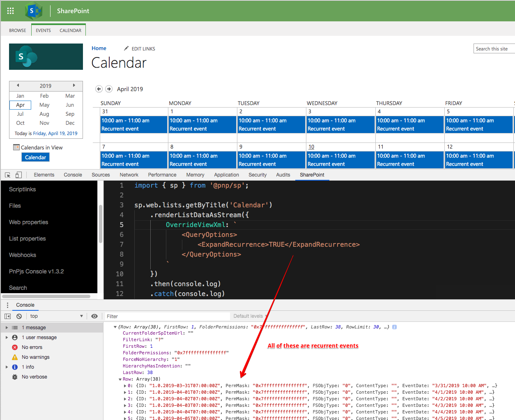
Task: Click the No verbose bug icon
Action: tap(15, 377)
